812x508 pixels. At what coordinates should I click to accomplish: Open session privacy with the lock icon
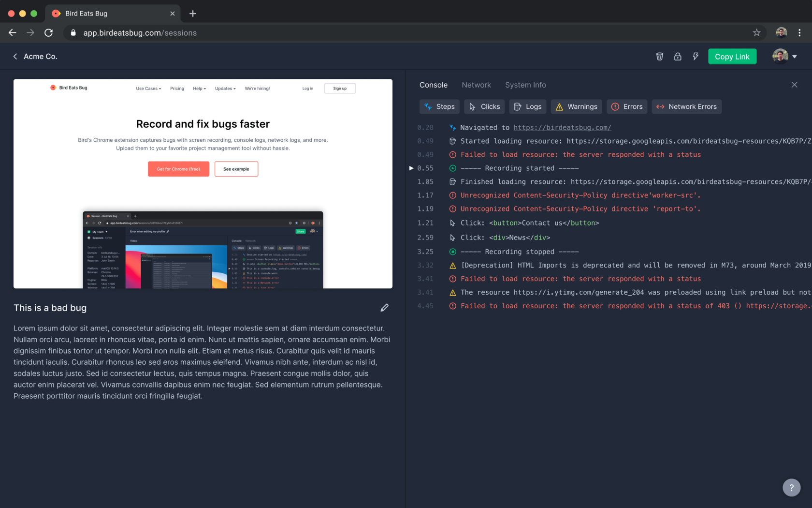click(678, 56)
